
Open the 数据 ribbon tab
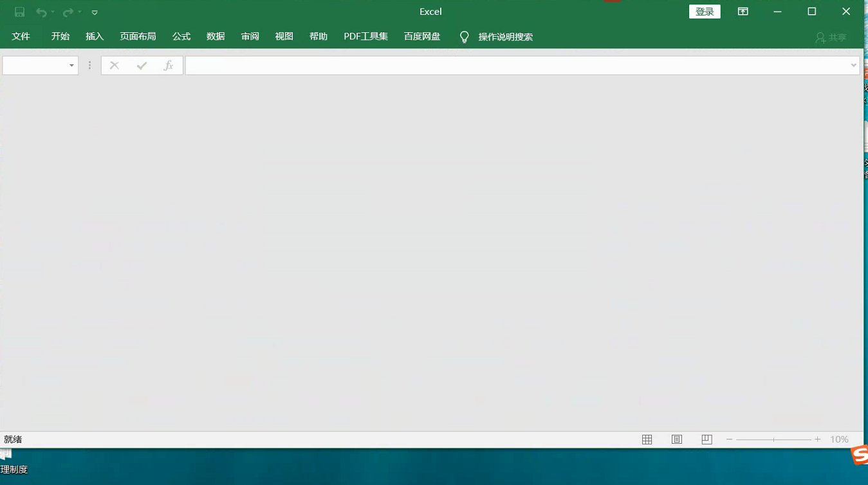pos(216,37)
